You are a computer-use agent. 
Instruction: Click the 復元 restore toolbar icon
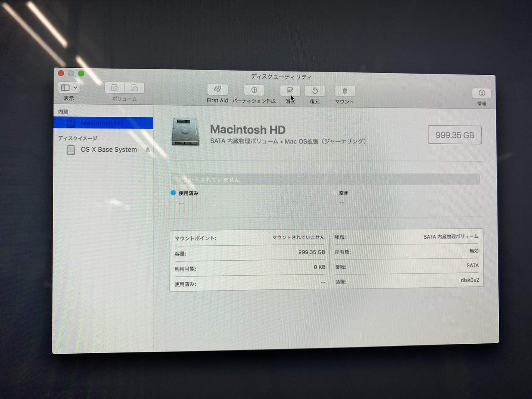pyautogui.click(x=315, y=91)
